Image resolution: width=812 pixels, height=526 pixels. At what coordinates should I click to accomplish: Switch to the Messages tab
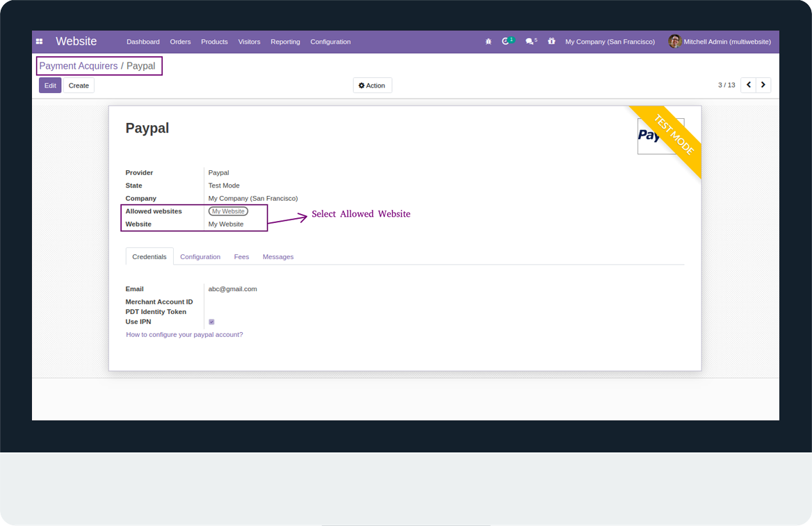coord(278,257)
